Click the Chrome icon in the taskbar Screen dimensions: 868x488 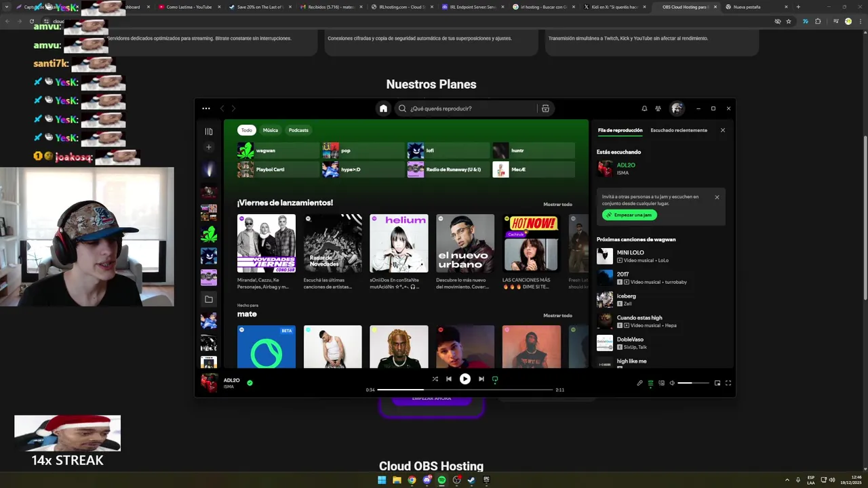coord(412,480)
